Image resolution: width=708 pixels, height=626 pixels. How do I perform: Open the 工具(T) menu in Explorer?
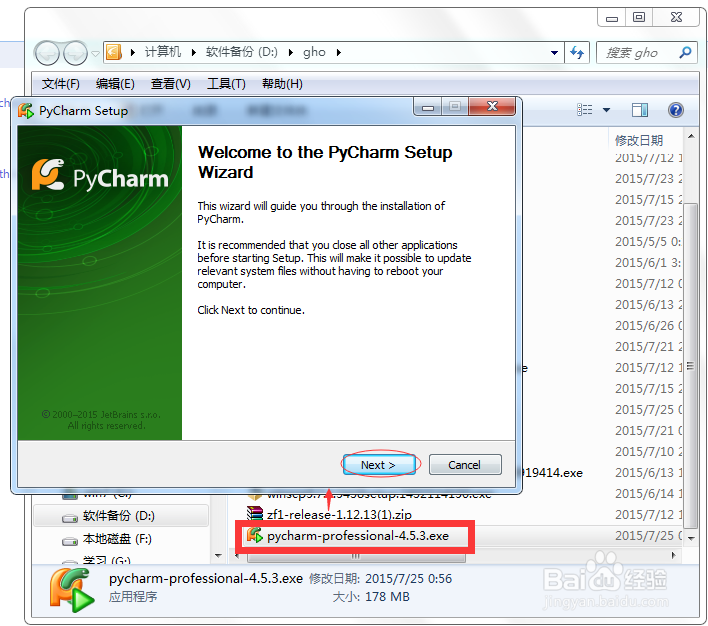click(x=226, y=84)
